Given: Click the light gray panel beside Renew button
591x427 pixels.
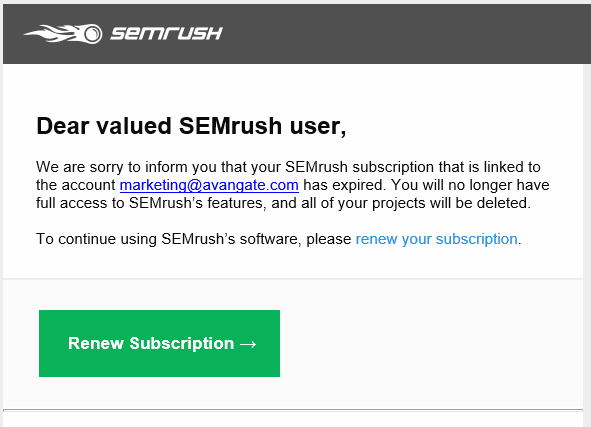Looking at the screenshot, I should click(430, 343).
